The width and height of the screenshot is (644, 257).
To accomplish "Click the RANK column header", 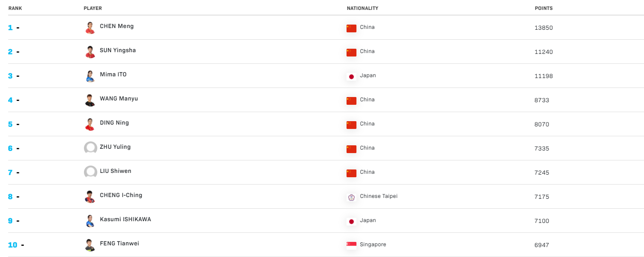I will (x=15, y=8).
